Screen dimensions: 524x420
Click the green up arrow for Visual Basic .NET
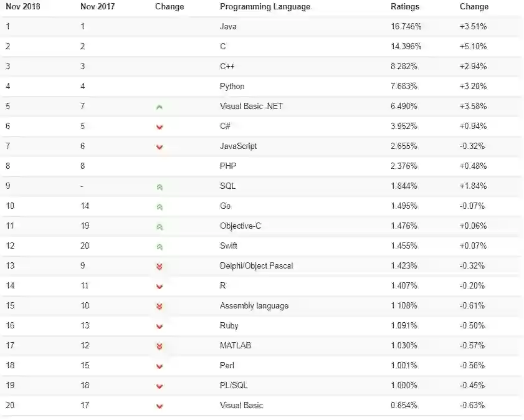(x=160, y=107)
